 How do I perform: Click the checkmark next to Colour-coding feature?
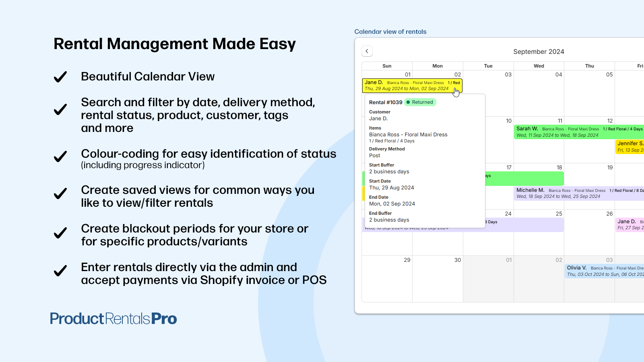coord(60,157)
